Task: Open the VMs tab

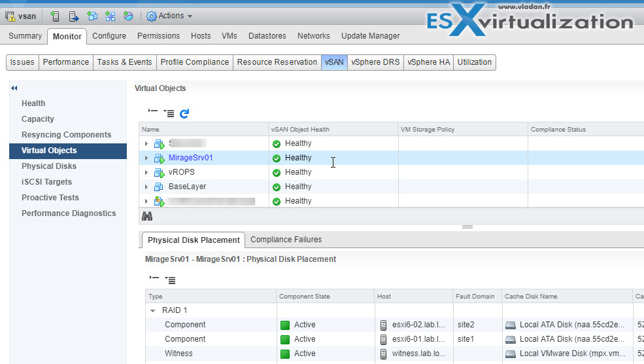Action: pyautogui.click(x=229, y=36)
